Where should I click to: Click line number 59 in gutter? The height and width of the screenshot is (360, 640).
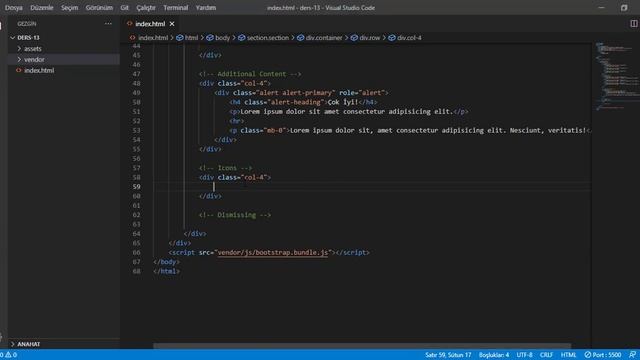click(137, 187)
